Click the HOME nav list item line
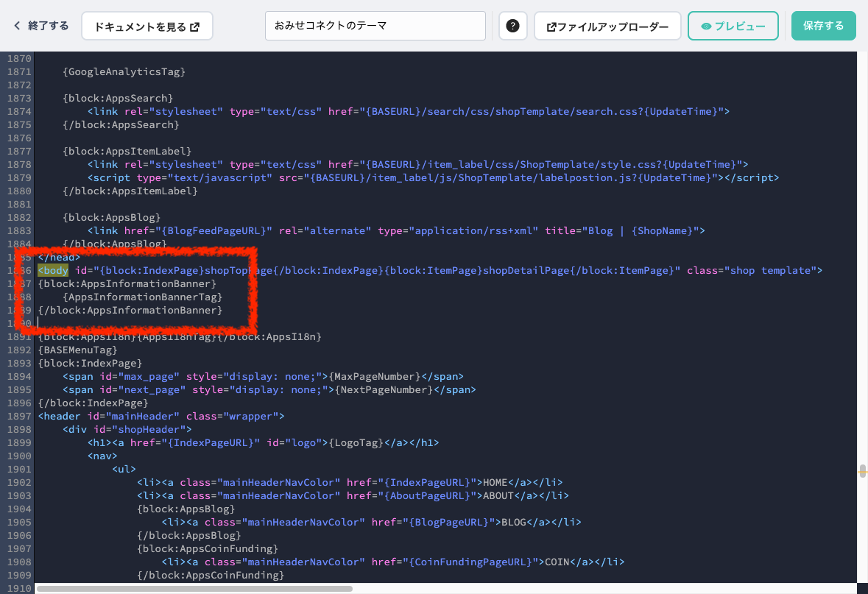 pos(350,482)
